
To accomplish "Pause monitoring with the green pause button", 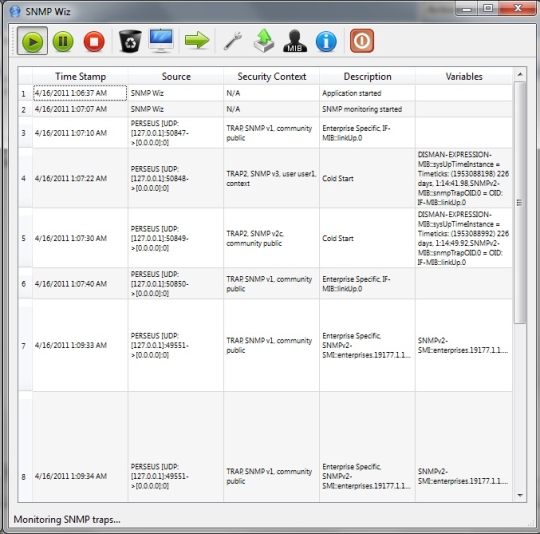I will (63, 42).
